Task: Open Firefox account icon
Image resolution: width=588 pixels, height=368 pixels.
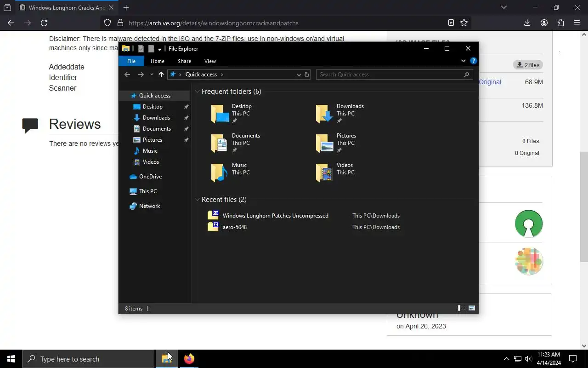Action: pyautogui.click(x=544, y=23)
